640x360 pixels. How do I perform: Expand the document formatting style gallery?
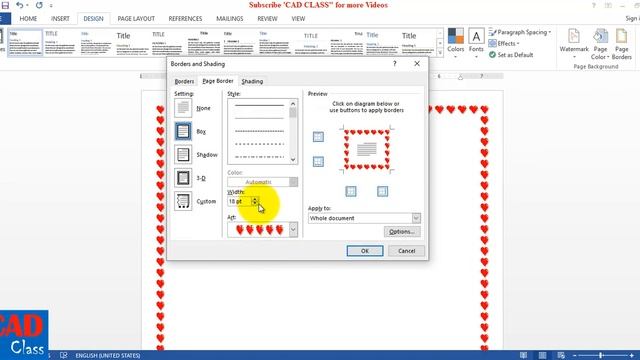coord(440,53)
